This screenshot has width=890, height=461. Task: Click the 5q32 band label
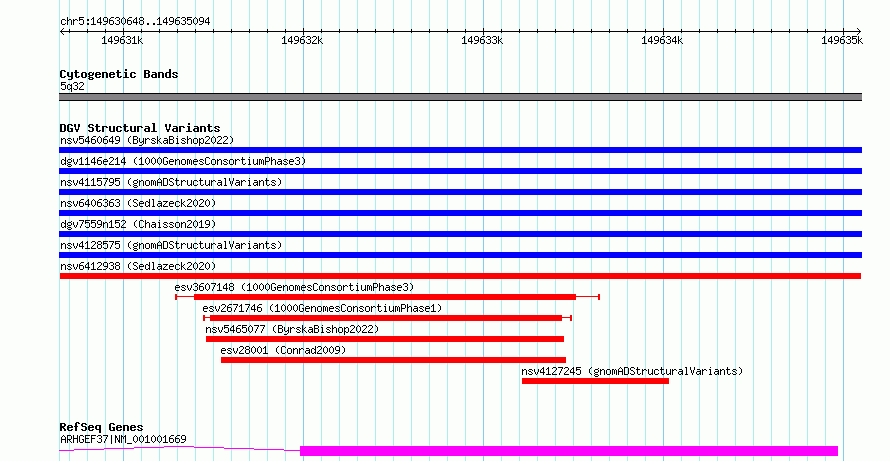(72, 86)
